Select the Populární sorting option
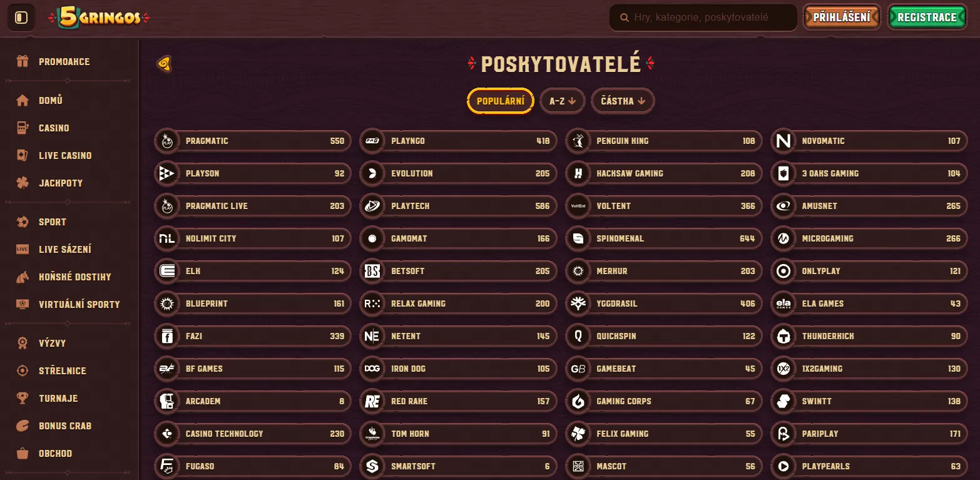The width and height of the screenshot is (980, 480). click(x=500, y=101)
